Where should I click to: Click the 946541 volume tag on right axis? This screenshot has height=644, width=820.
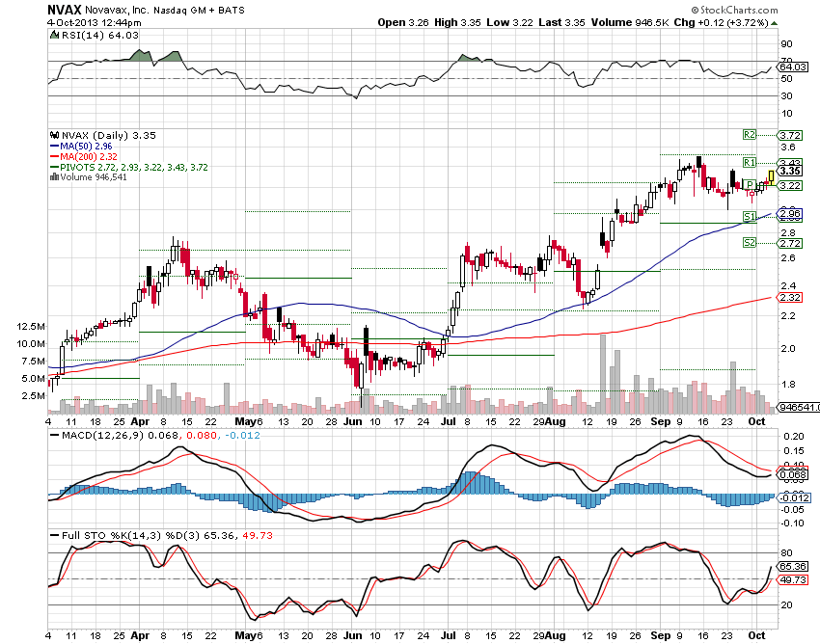click(799, 407)
